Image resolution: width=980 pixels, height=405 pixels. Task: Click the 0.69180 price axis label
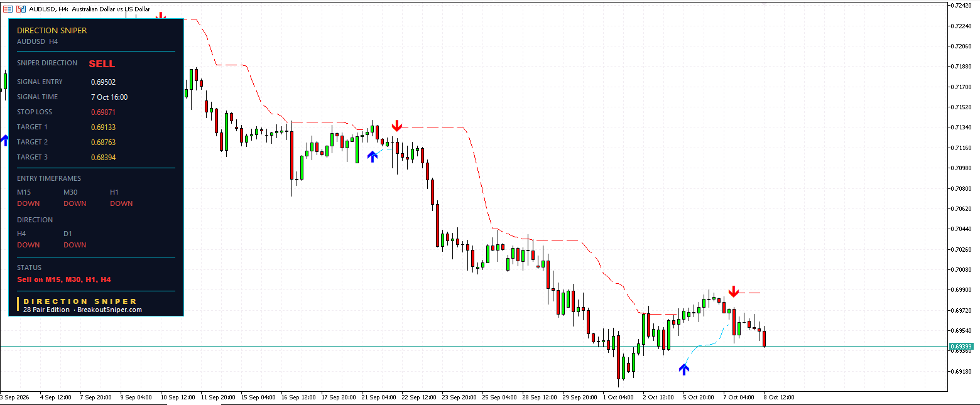pyautogui.click(x=962, y=371)
